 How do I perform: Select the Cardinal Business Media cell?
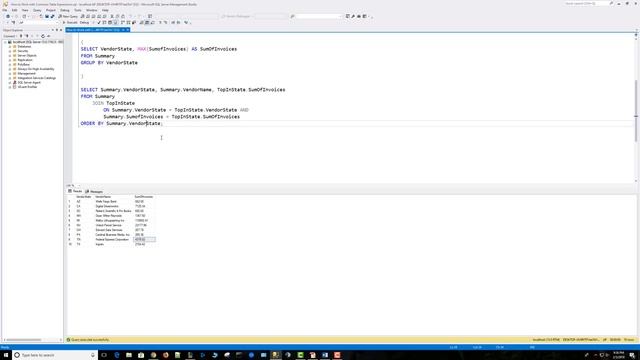[112, 235]
